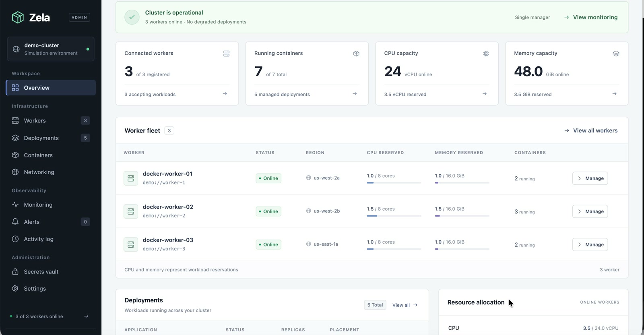Viewport: 644px width, 335px height.
Task: Follow the arrow next to 3.5 GiB reserved
Action: [x=614, y=94]
